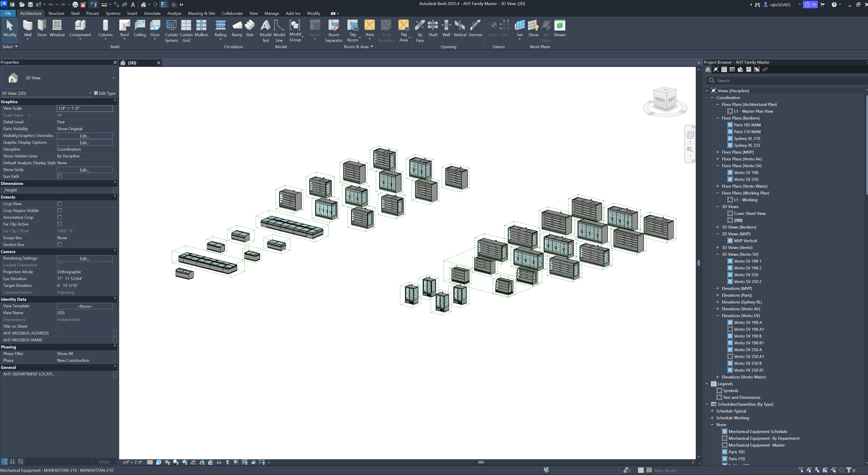Viewport: 868px width, 475px height.
Task: Enable the Crop View checkbox
Action: (60, 204)
